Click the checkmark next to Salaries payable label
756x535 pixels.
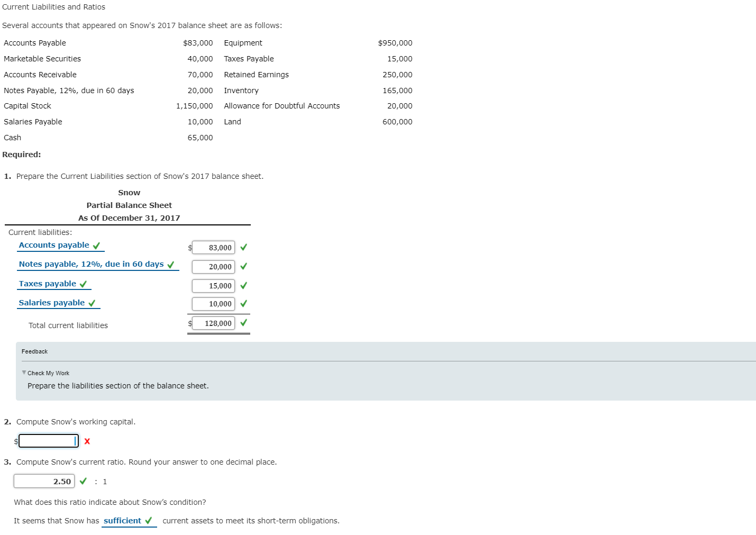coord(92,303)
